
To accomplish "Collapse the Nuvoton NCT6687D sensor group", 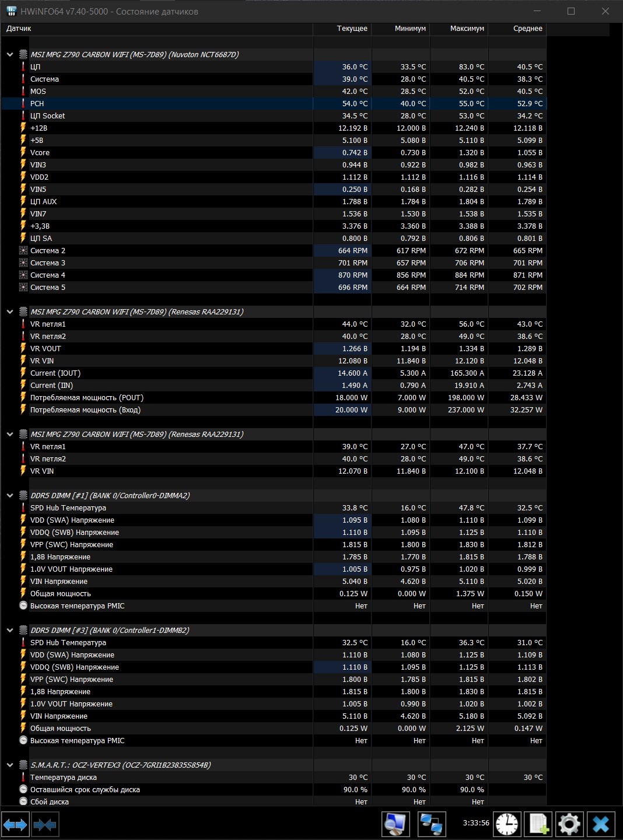I will coord(10,54).
